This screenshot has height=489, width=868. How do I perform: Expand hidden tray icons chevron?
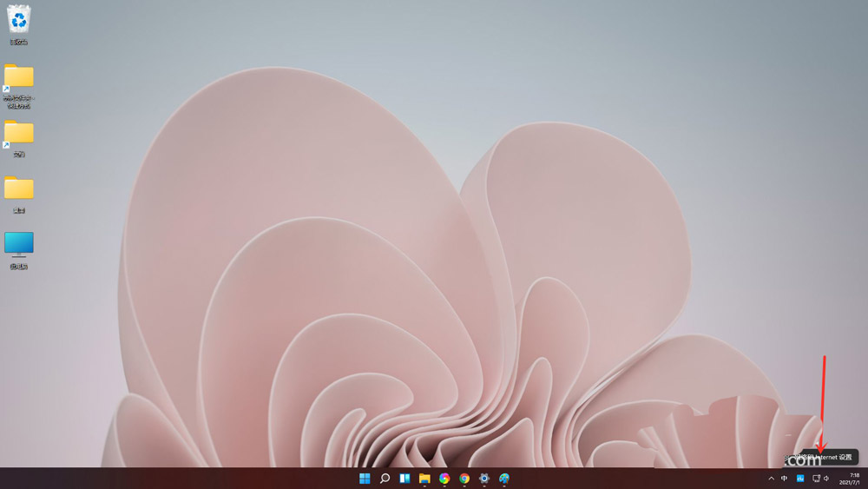(x=771, y=479)
